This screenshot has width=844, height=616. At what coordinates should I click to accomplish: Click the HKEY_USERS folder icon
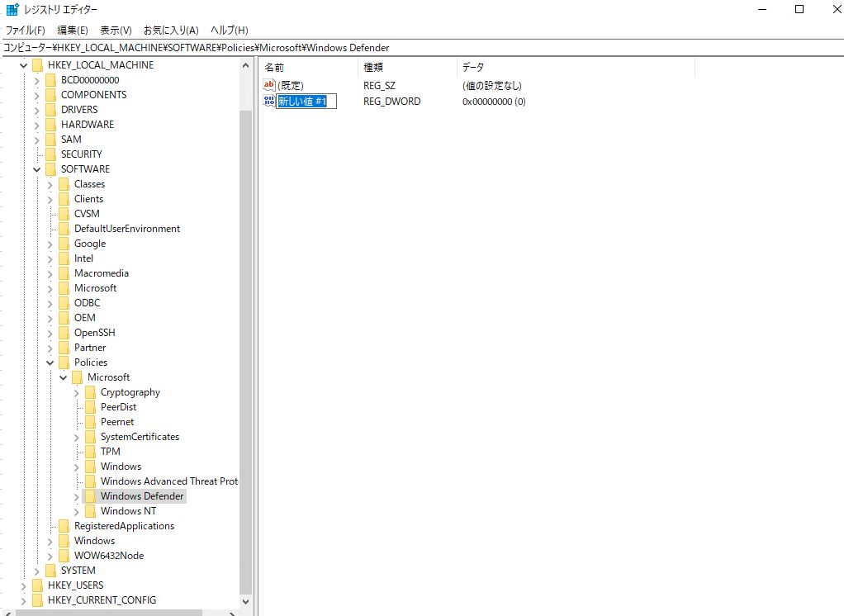click(38, 585)
